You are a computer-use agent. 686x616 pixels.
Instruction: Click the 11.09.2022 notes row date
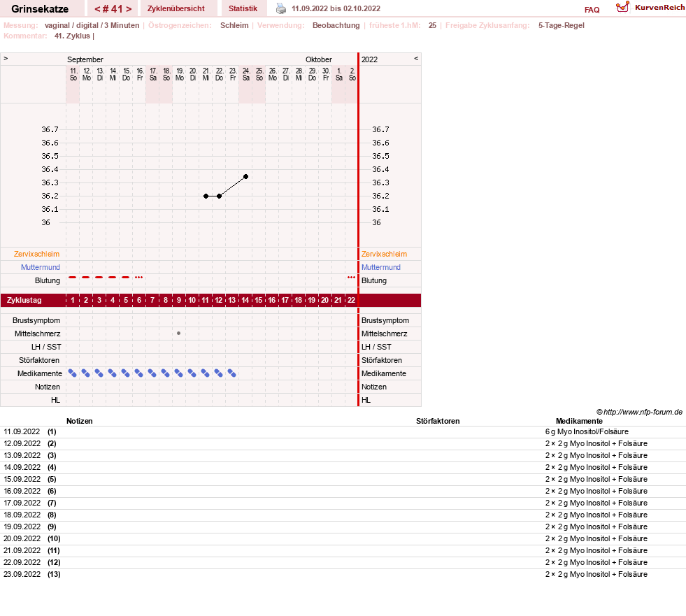pyautogui.click(x=22, y=432)
